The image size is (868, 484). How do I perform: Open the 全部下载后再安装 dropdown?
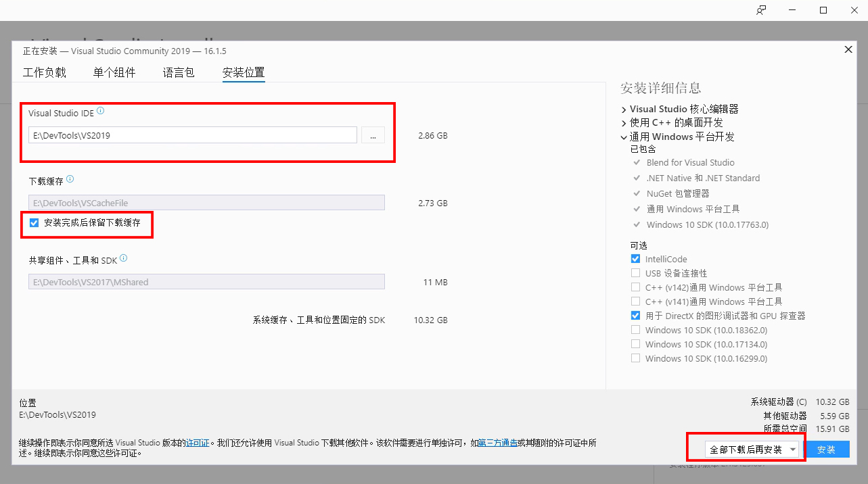pyautogui.click(x=792, y=447)
